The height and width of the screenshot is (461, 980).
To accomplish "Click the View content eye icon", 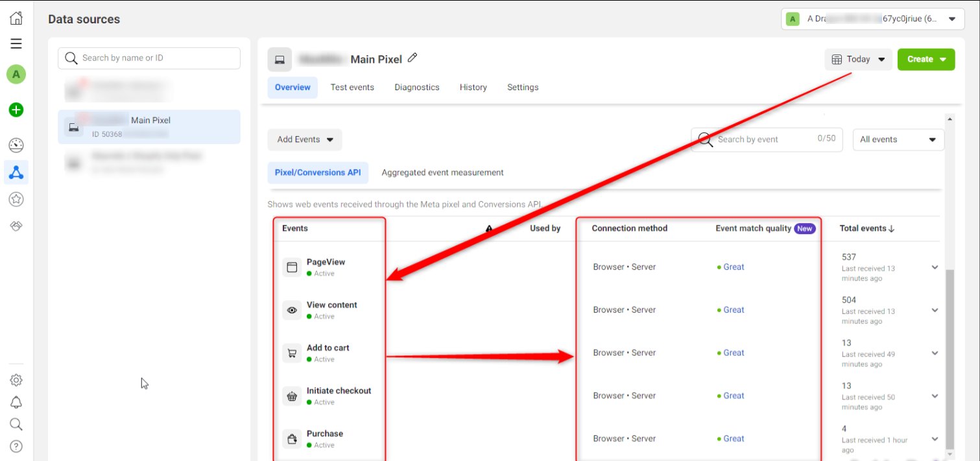I will click(x=292, y=310).
